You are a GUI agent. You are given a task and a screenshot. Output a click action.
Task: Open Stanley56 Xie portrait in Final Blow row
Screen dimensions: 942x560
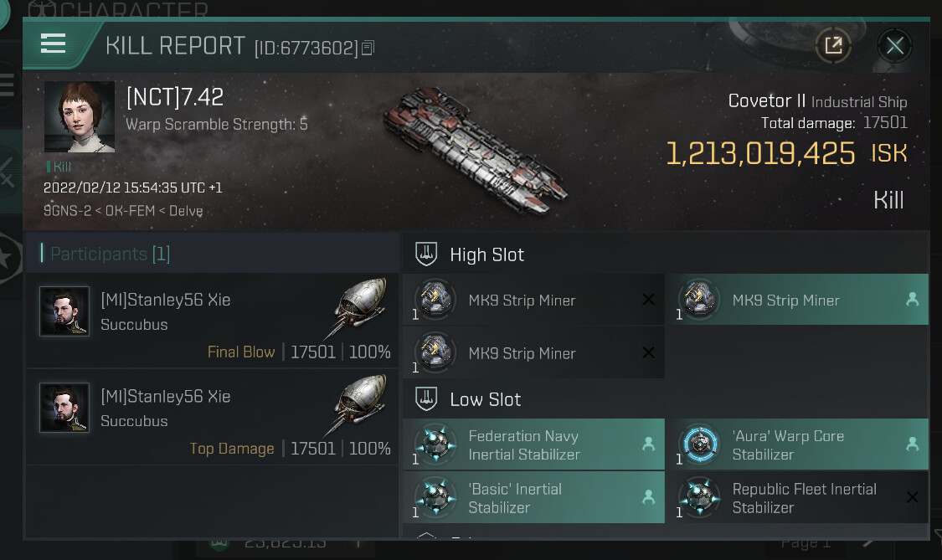click(x=64, y=311)
